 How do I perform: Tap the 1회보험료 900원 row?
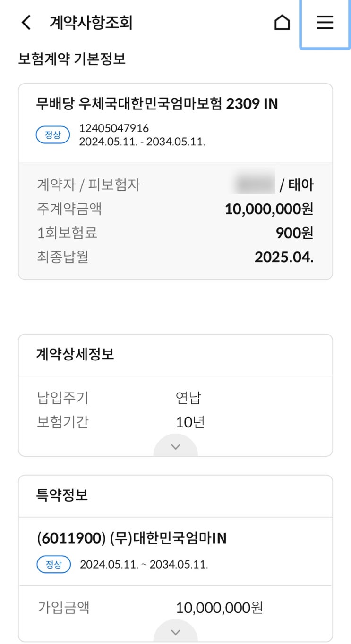(175, 233)
